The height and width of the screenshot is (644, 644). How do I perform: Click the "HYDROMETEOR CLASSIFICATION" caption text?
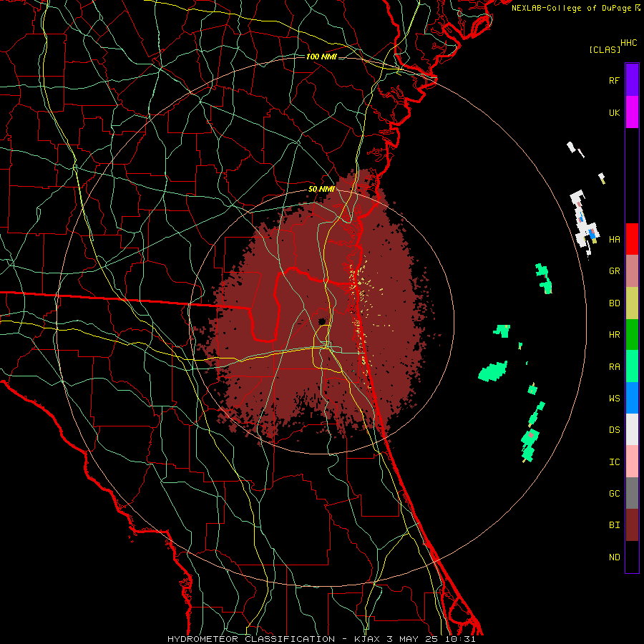pyautogui.click(x=251, y=639)
